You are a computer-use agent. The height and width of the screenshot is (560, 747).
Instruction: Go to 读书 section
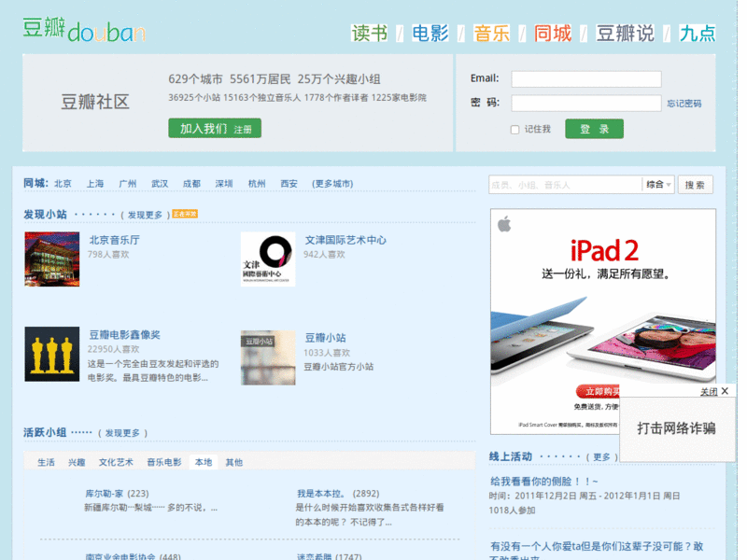point(369,34)
